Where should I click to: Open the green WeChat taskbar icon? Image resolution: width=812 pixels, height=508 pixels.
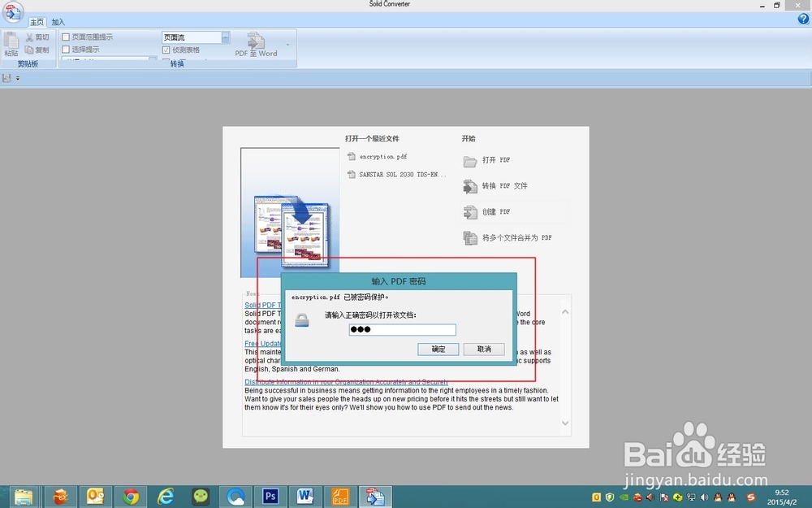(201, 497)
